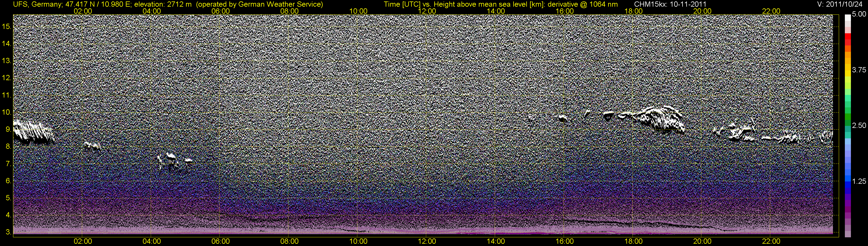The height and width of the screenshot is (246, 868).
Task: Click the 02:00 tick on the top time axis
Action: pos(82,11)
